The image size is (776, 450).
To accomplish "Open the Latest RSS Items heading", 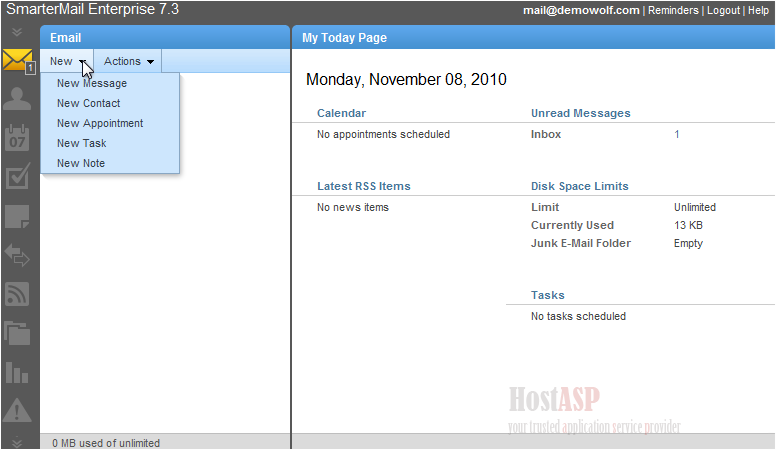I will pyautogui.click(x=364, y=186).
